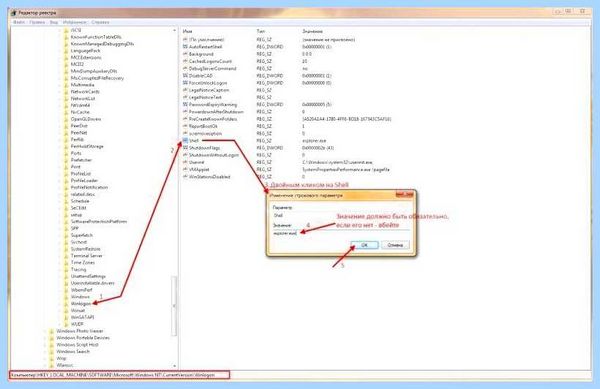Click the Multimedia folder icon
The height and width of the screenshot is (389, 600).
(x=66, y=85)
